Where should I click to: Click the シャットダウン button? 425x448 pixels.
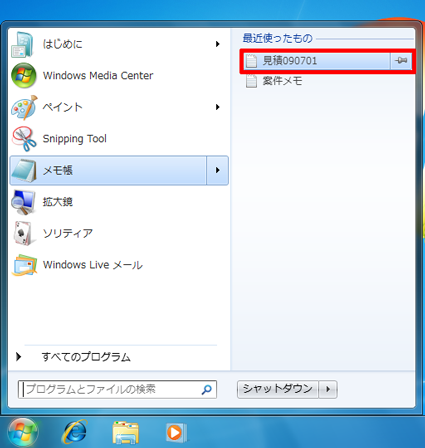(278, 389)
